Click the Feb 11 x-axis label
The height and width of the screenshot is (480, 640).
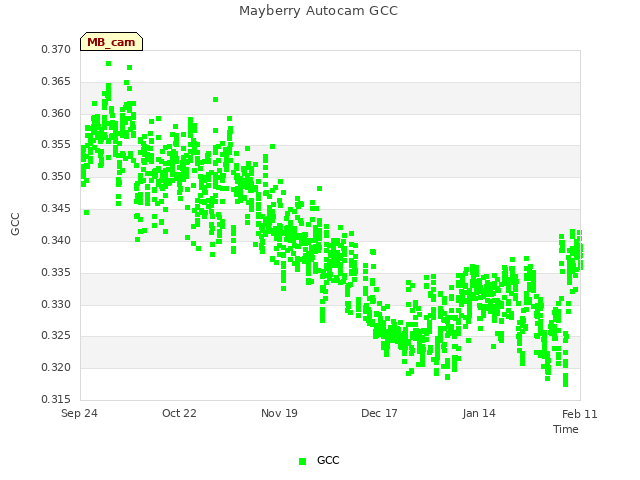pyautogui.click(x=580, y=414)
